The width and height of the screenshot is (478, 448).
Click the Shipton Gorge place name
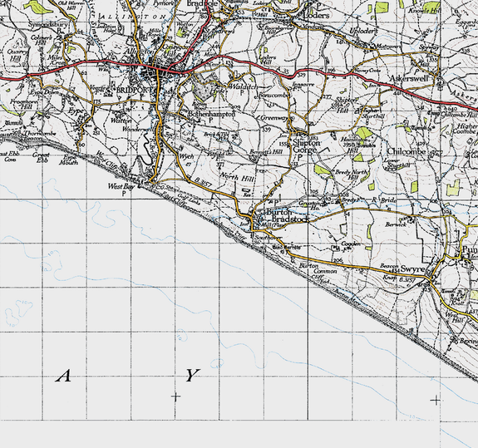click(x=307, y=146)
